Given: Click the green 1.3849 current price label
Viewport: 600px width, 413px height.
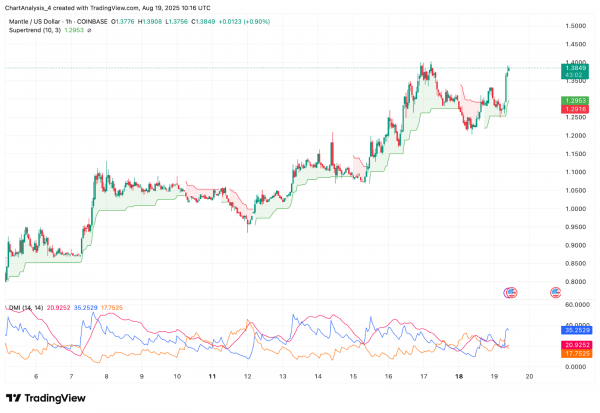Looking at the screenshot, I should (575, 71).
